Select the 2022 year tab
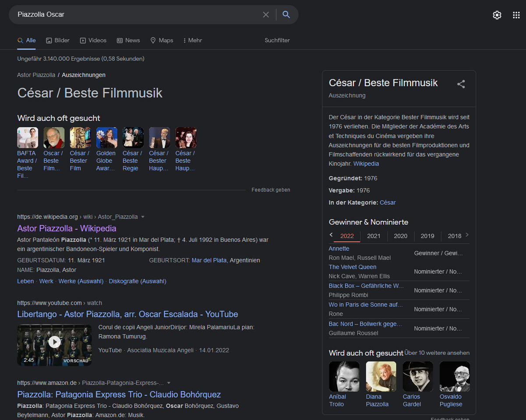 347,236
